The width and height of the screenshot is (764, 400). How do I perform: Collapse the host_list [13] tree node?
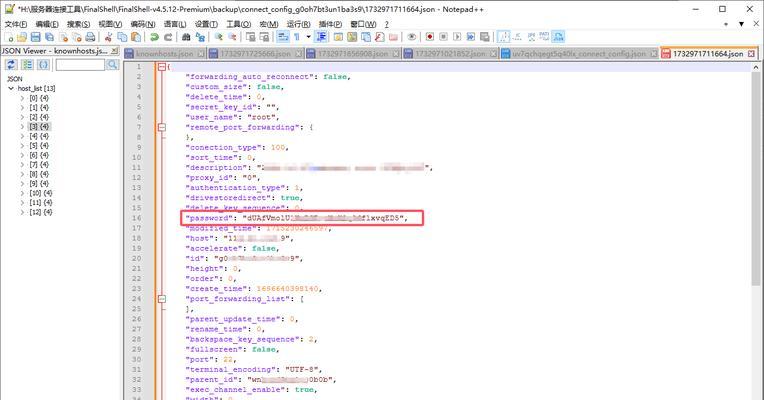click(11, 88)
